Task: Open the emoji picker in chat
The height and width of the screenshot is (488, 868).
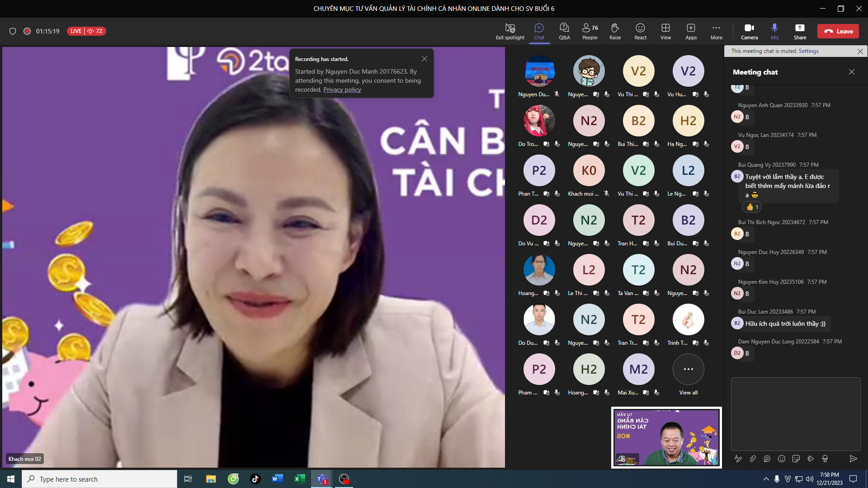Action: [x=782, y=459]
